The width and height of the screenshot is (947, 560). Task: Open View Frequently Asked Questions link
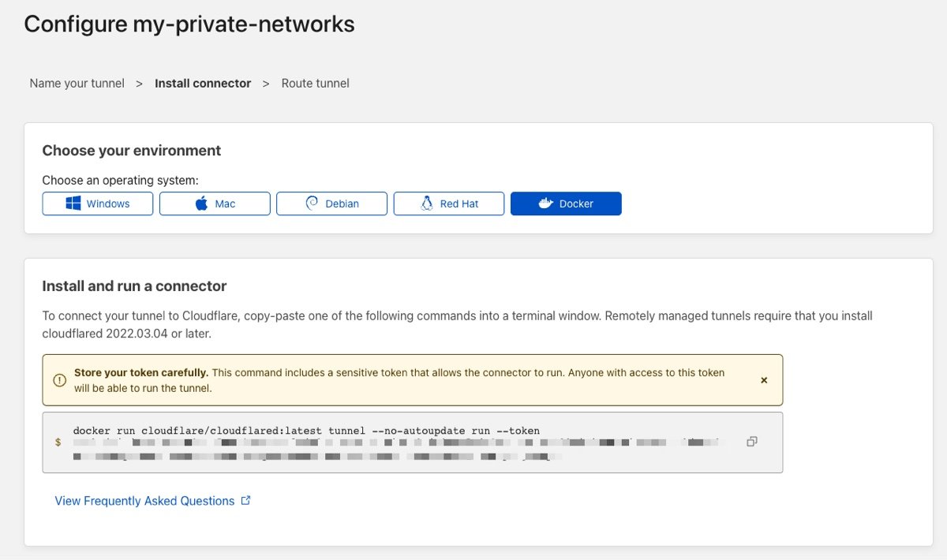tap(144, 501)
